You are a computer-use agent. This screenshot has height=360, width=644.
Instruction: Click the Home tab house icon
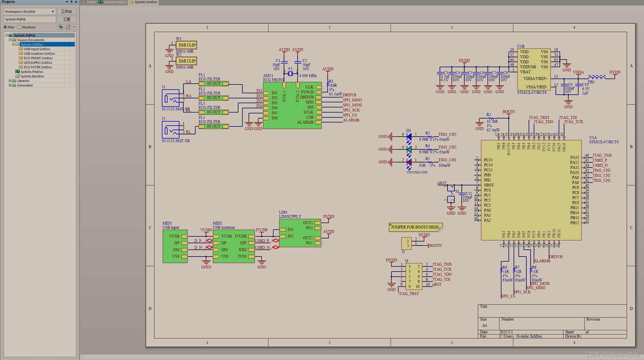(x=84, y=2)
